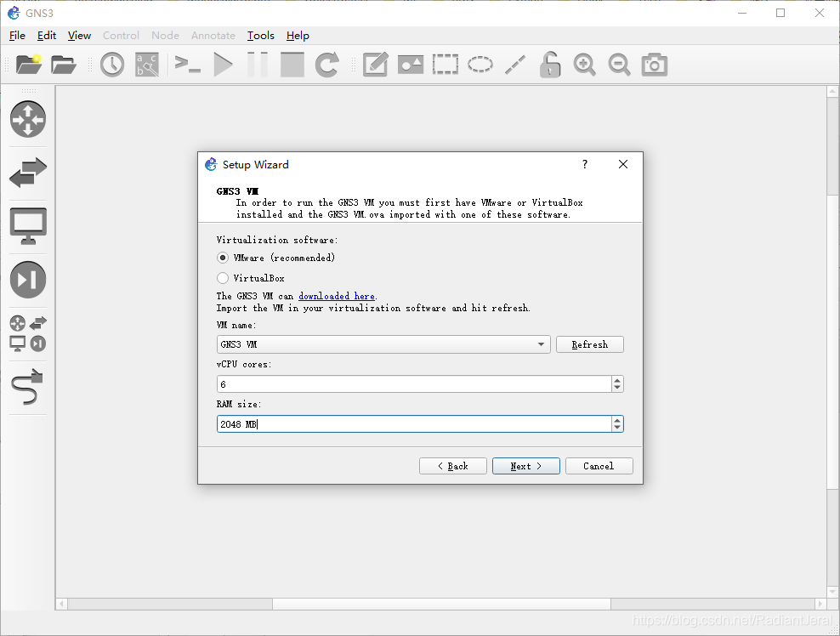Viewport: 840px width, 636px height.
Task: Open the Manage snapshots clock icon
Action: [x=112, y=65]
